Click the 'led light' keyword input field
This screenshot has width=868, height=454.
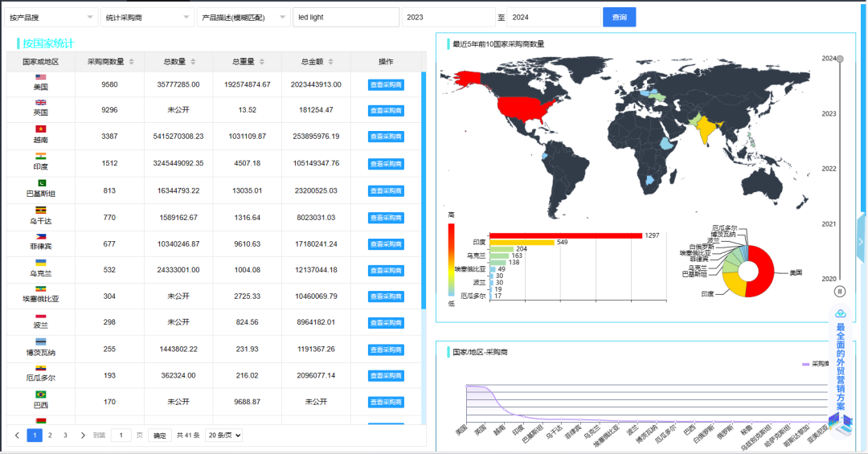pyautogui.click(x=346, y=17)
